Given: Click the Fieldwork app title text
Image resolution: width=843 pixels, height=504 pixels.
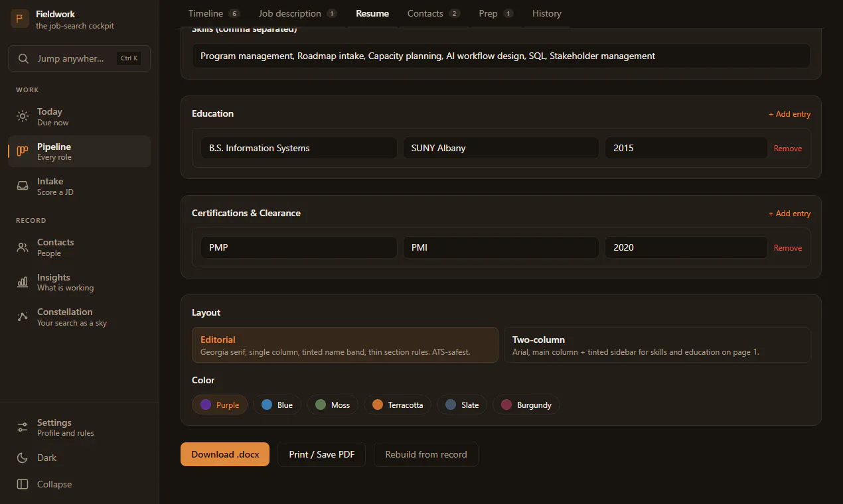Looking at the screenshot, I should tap(55, 14).
